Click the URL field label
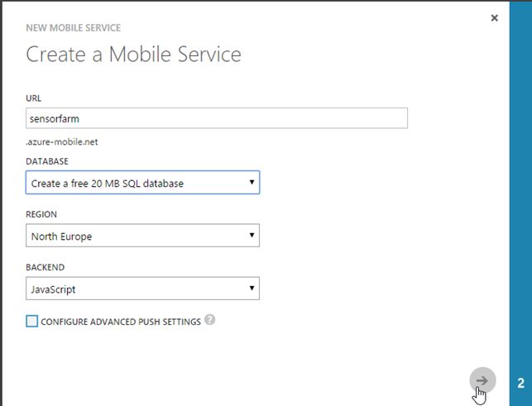Viewport: 532px width, 406px height. click(34, 98)
